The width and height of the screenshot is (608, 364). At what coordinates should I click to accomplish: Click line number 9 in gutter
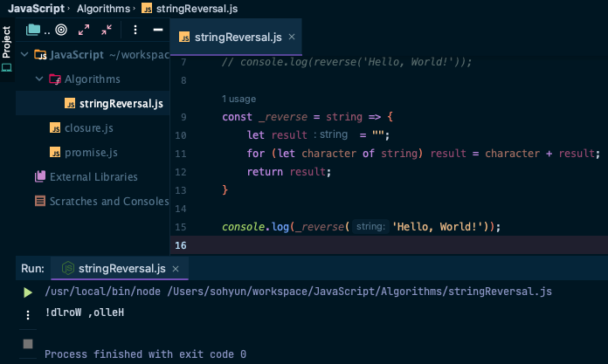pyautogui.click(x=183, y=117)
